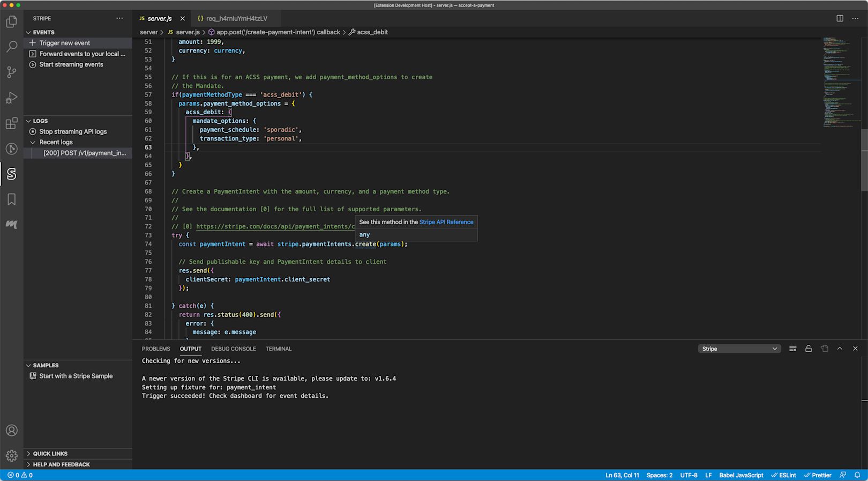Open the Manage gear icon

(x=11, y=456)
